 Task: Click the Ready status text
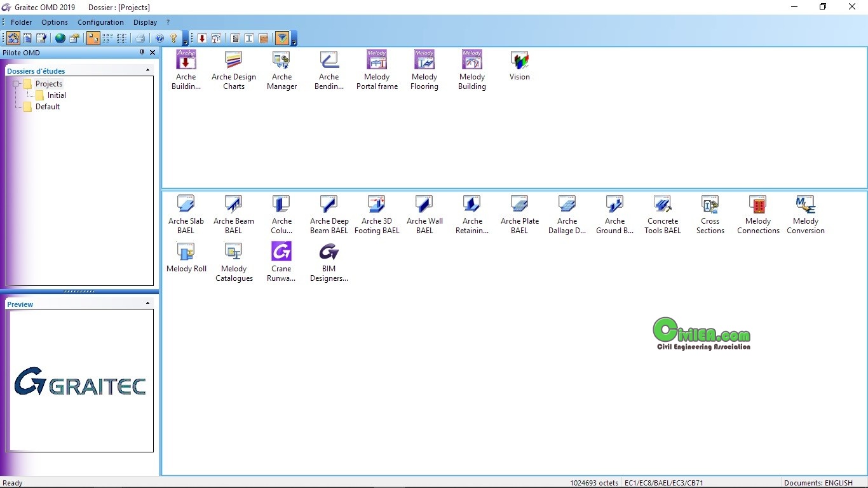click(13, 483)
